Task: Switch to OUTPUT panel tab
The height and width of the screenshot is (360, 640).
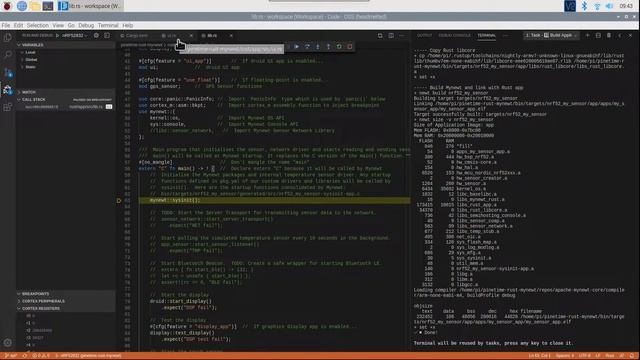Action: (x=424, y=36)
